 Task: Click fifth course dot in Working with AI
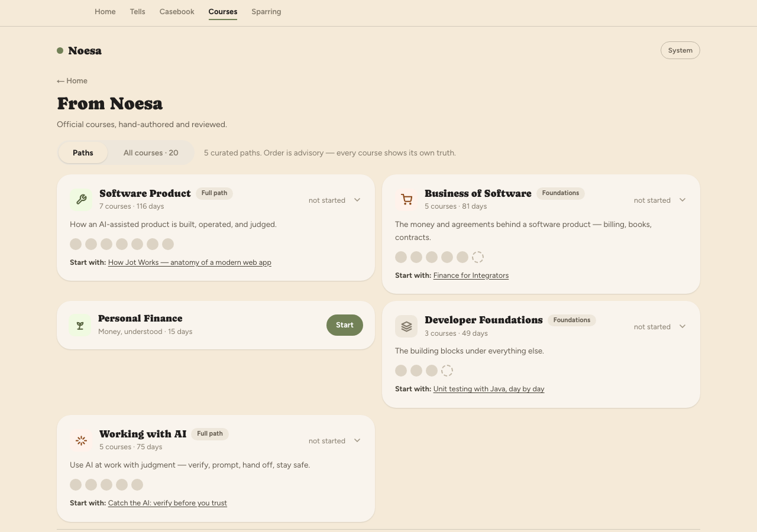click(x=137, y=485)
